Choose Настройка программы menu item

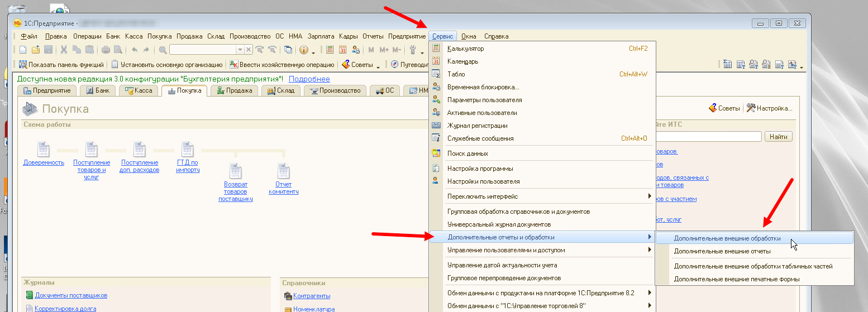[542, 169]
